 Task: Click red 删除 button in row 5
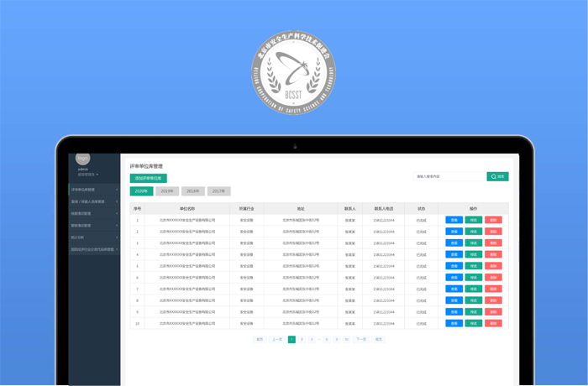click(493, 266)
